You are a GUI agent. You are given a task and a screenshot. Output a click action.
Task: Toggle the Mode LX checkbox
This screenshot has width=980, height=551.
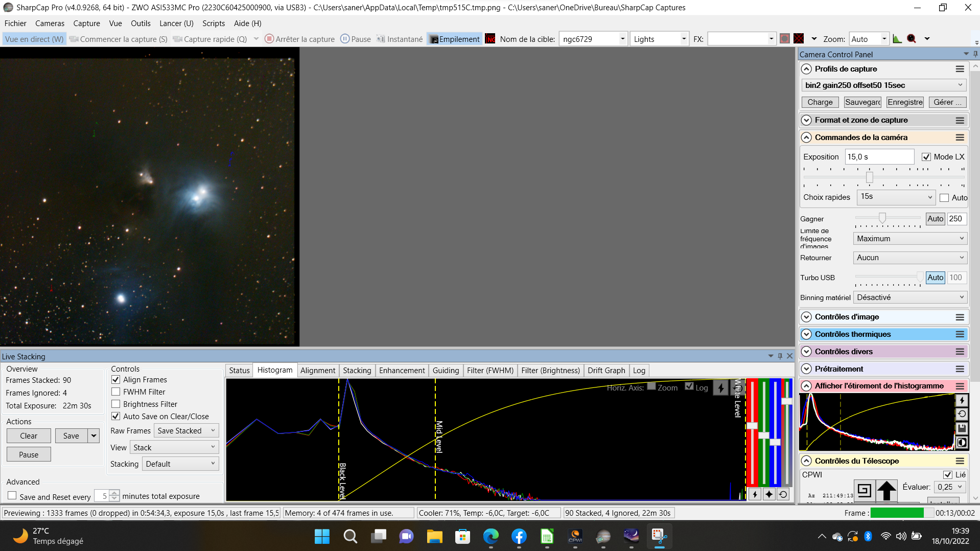(x=926, y=157)
